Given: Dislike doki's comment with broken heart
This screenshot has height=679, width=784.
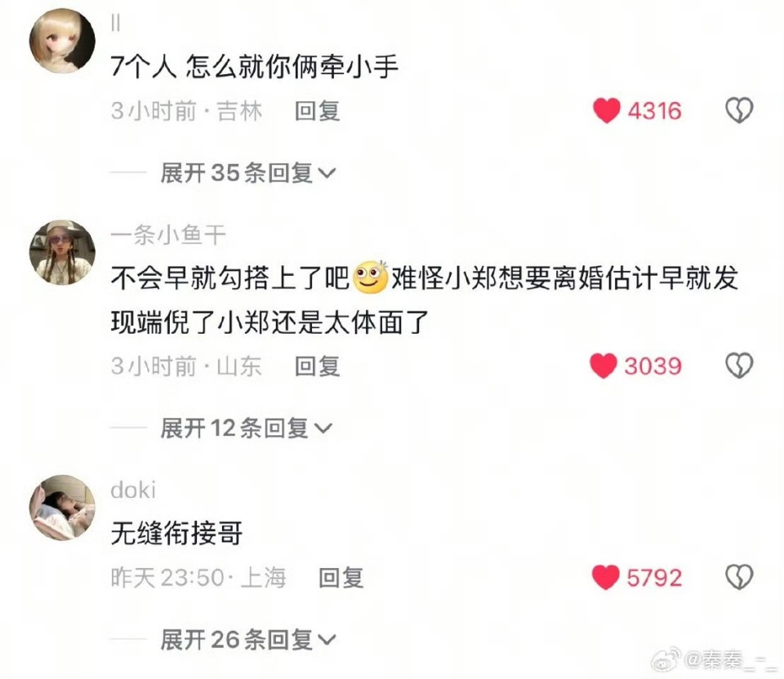Looking at the screenshot, I should coord(739,577).
